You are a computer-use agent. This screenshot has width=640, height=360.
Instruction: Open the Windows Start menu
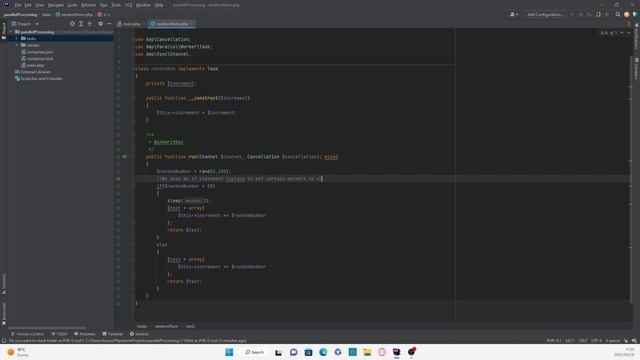pos(229,352)
